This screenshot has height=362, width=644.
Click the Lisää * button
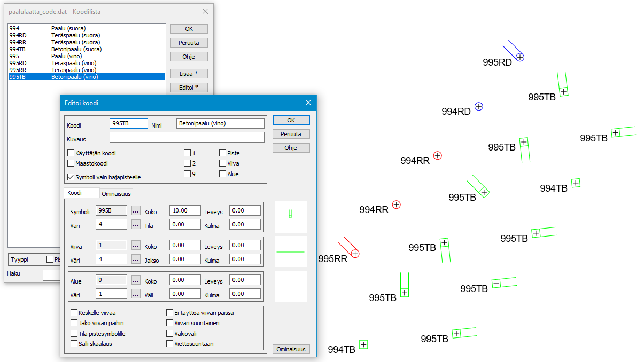tap(189, 74)
